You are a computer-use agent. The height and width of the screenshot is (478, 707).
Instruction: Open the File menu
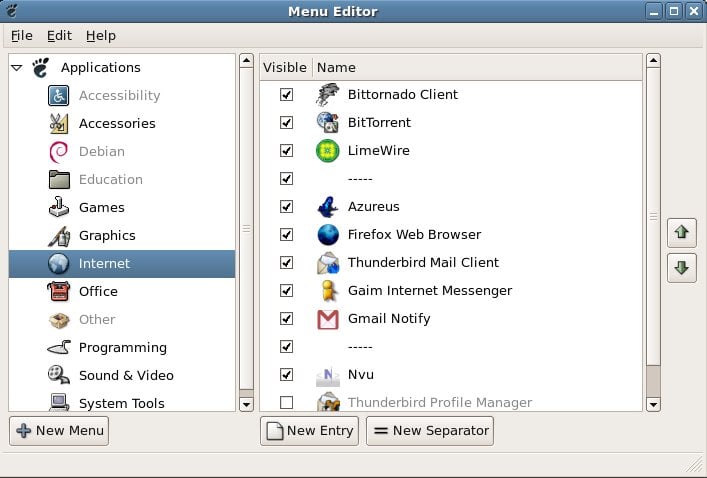click(x=22, y=36)
